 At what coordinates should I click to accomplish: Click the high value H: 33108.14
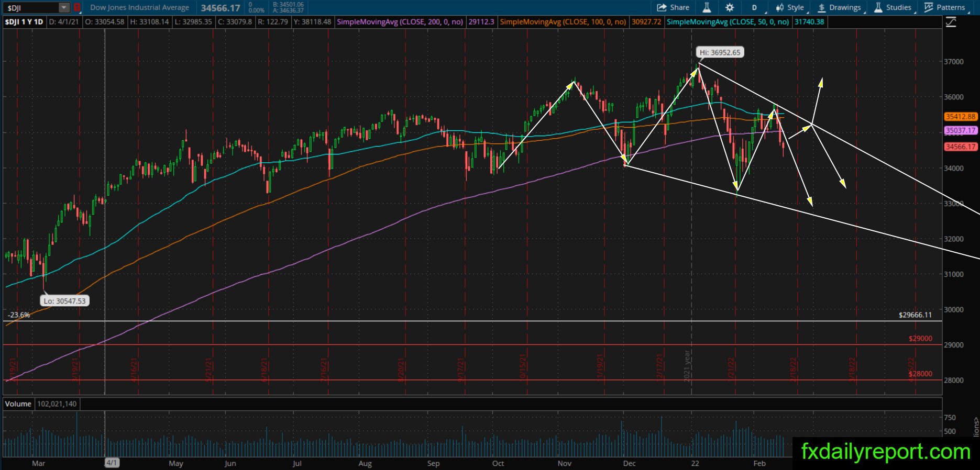pyautogui.click(x=150, y=22)
